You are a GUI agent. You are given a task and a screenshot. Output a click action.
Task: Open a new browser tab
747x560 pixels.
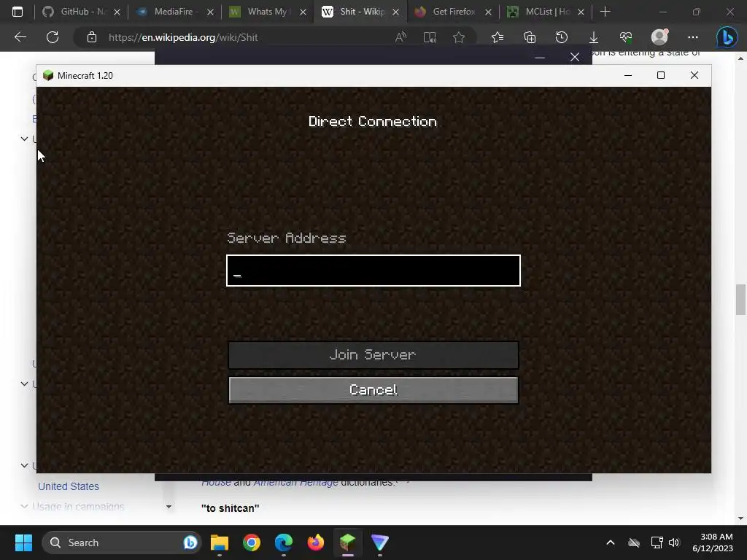pyautogui.click(x=605, y=12)
